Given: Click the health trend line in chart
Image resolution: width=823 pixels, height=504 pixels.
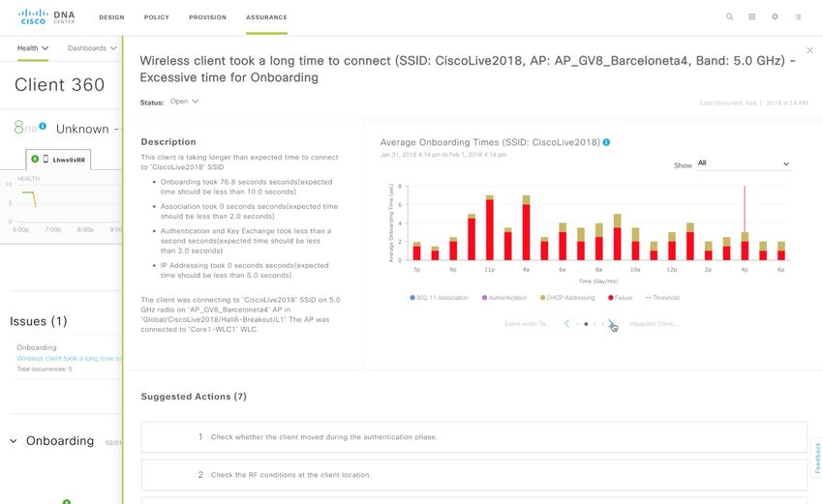Looking at the screenshot, I should click(x=29, y=198).
